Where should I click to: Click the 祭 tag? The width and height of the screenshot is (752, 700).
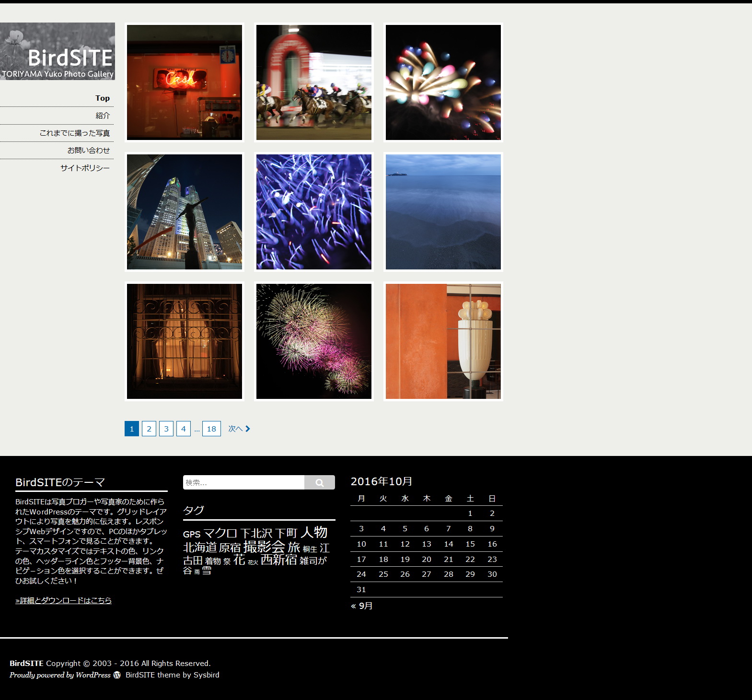(227, 561)
